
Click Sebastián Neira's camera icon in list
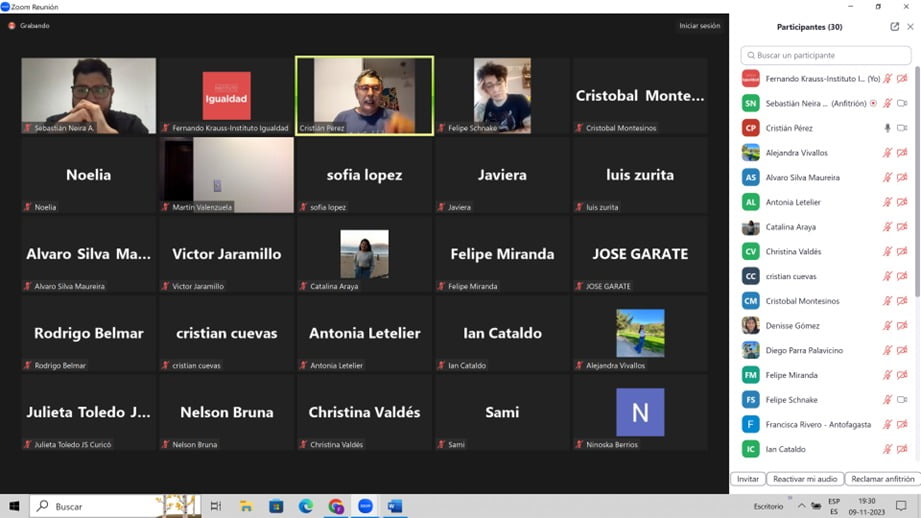pyautogui.click(x=902, y=103)
